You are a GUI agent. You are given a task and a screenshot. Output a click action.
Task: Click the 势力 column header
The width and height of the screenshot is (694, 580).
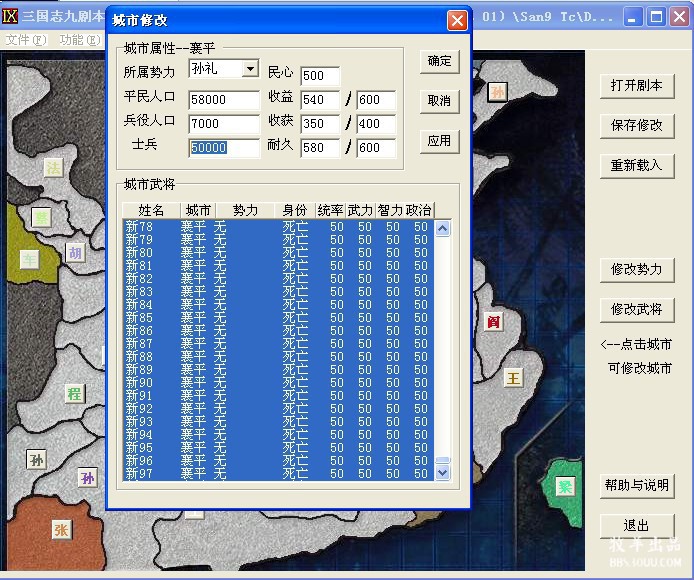click(x=245, y=210)
